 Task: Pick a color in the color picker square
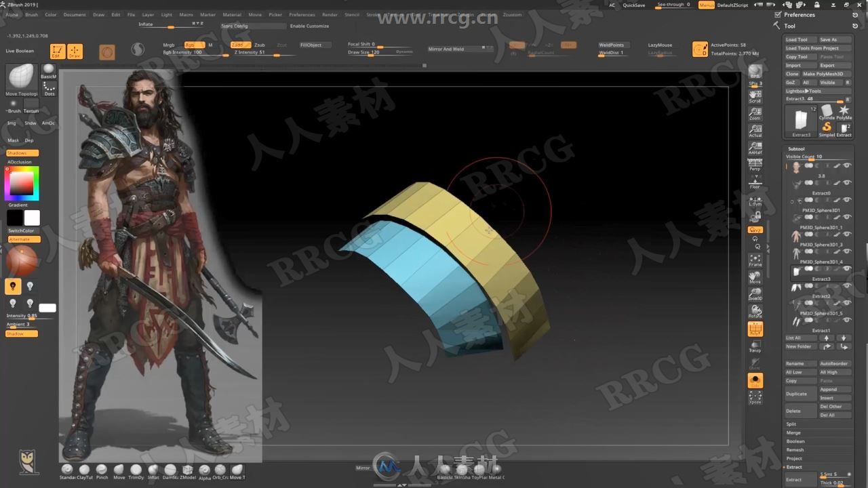click(22, 183)
